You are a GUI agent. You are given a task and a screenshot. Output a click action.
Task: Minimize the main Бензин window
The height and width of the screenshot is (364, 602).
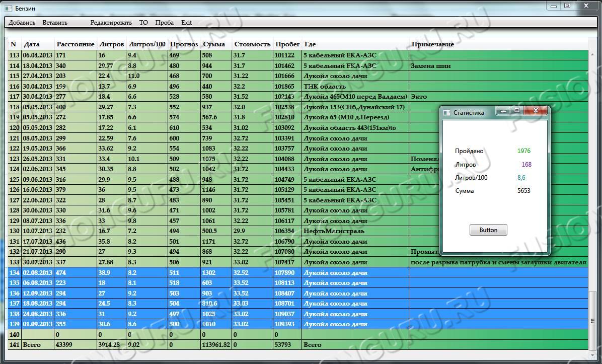coord(554,6)
